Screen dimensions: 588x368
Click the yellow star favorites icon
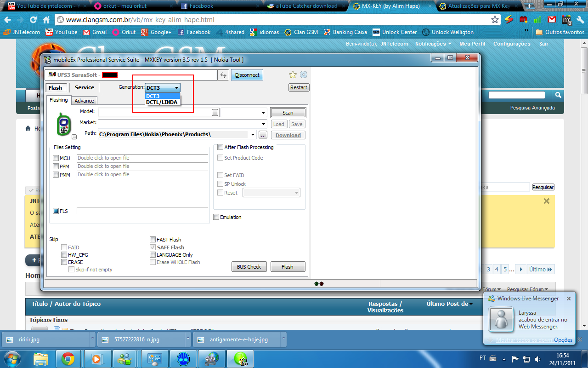click(293, 75)
